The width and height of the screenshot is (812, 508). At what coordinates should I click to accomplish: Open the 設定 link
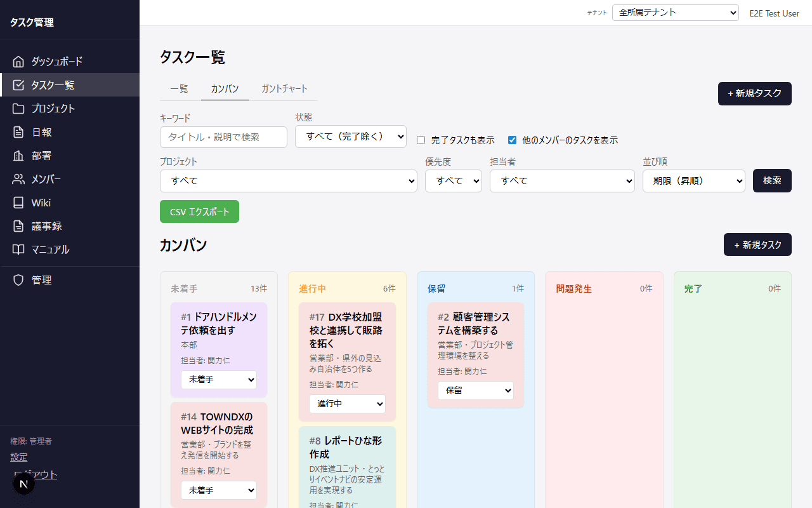(x=18, y=457)
